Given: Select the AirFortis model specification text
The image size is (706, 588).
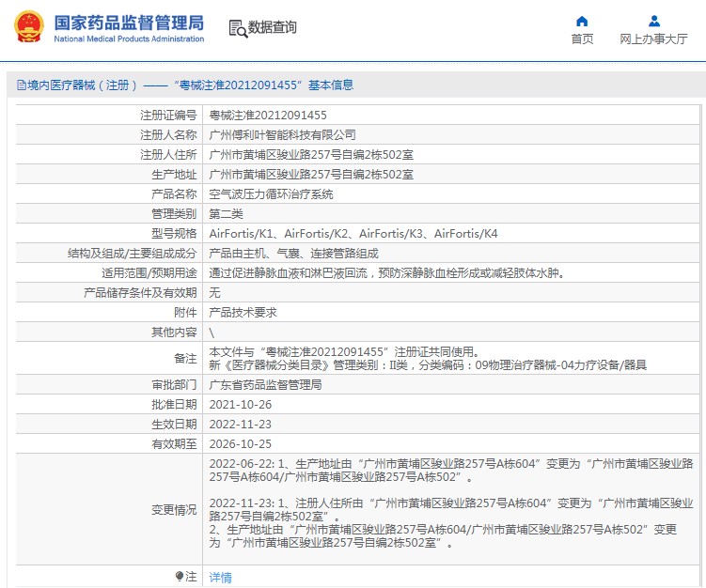Looking at the screenshot, I should (x=353, y=234).
